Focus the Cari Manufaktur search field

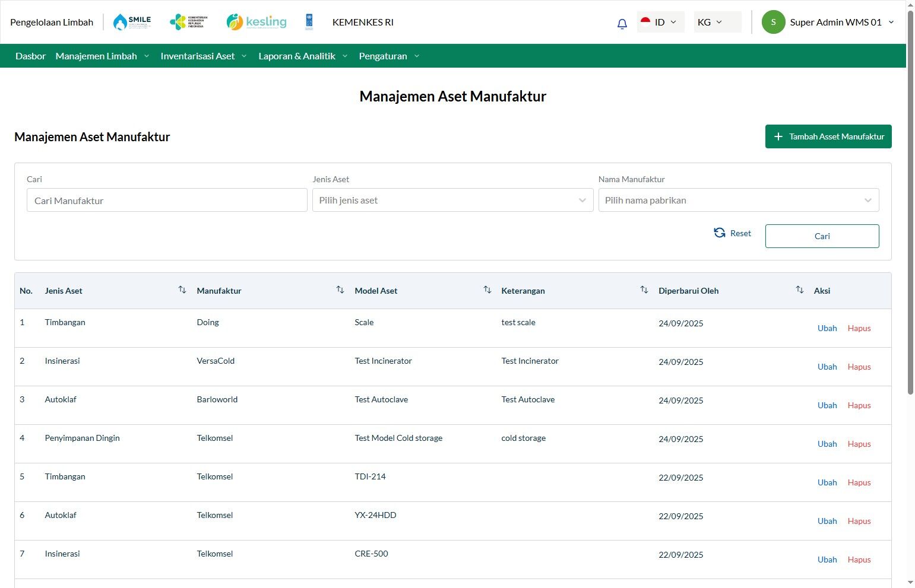coord(167,201)
